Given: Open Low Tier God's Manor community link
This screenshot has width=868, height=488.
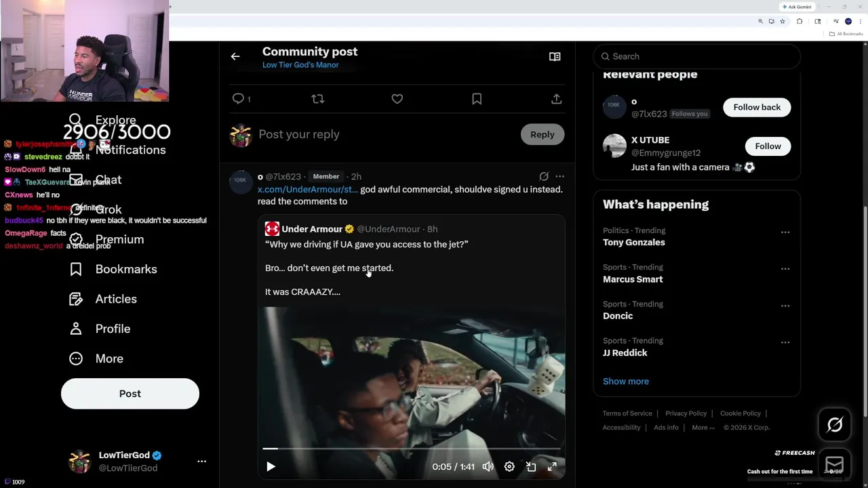Looking at the screenshot, I should pyautogui.click(x=300, y=65).
